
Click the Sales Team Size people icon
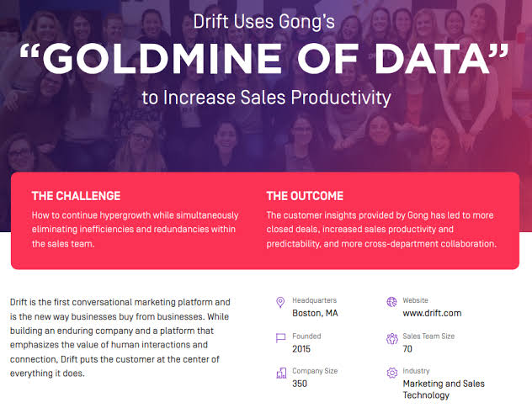(392, 338)
